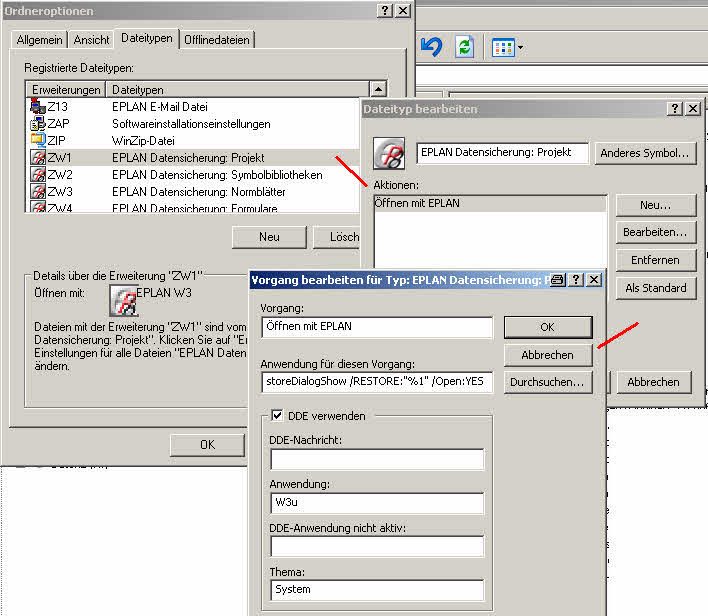Click the DDE-Anwendung nicht aktiv field
The image size is (708, 616).
click(x=377, y=546)
